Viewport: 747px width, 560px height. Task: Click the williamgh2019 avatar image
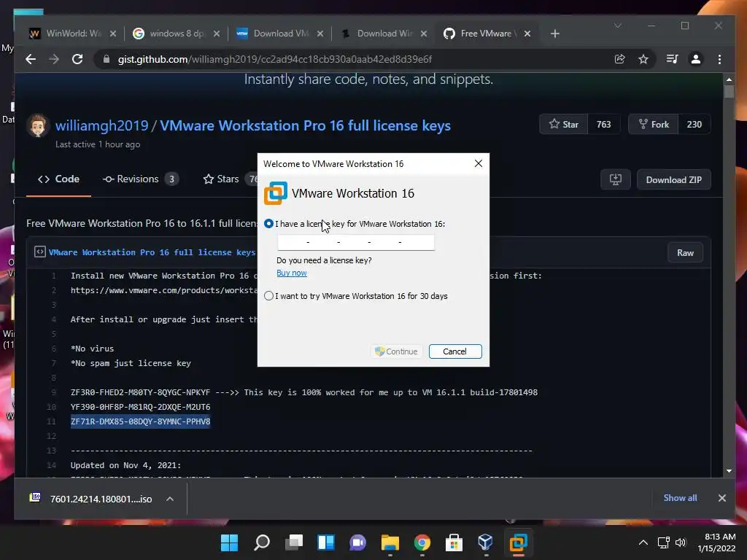pos(38,125)
